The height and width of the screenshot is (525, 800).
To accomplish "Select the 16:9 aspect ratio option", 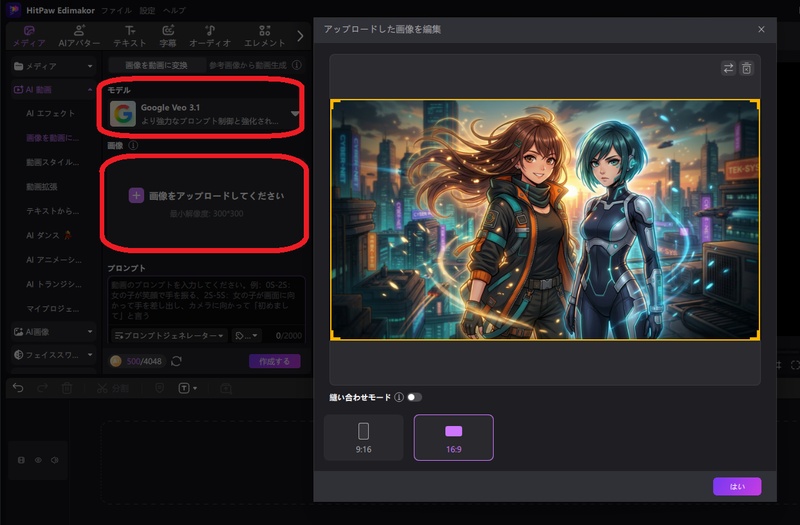I will tap(454, 437).
